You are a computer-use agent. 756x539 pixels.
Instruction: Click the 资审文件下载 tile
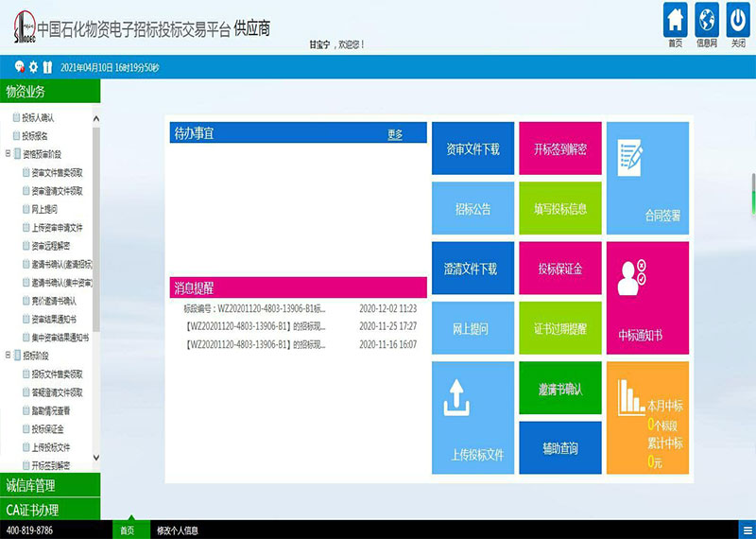click(473, 148)
